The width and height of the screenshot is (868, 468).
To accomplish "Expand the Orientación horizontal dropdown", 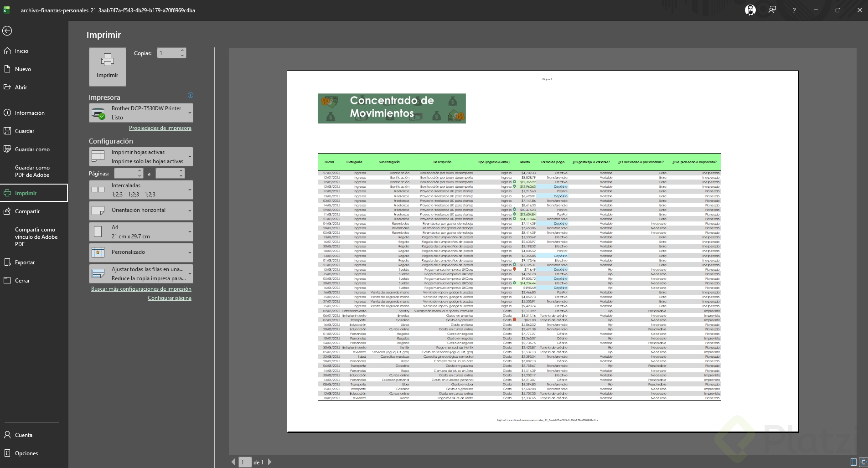I will coord(141,211).
